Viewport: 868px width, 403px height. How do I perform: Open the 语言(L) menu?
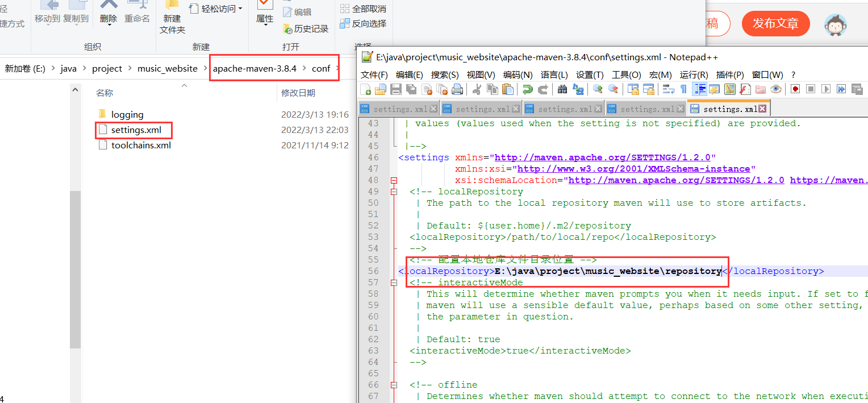[x=554, y=74]
